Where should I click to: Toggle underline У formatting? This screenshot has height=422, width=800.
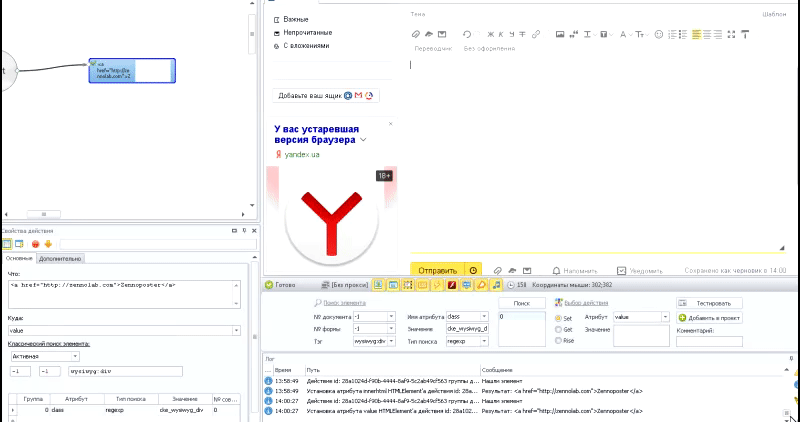[512, 35]
